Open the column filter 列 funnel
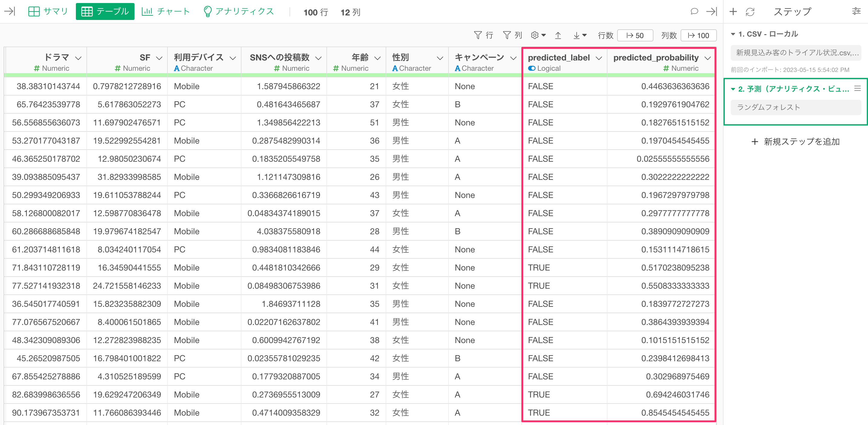This screenshot has width=868, height=425. click(x=512, y=35)
